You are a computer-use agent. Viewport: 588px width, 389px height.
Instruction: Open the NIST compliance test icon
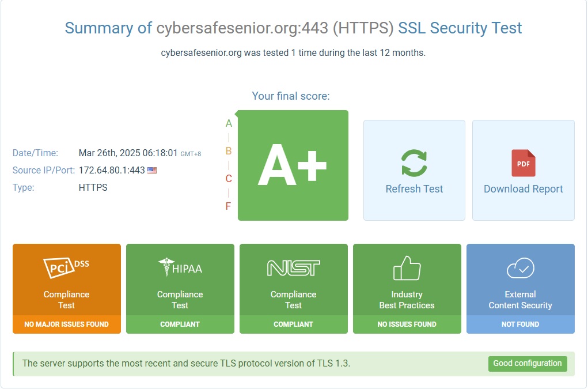(294, 267)
